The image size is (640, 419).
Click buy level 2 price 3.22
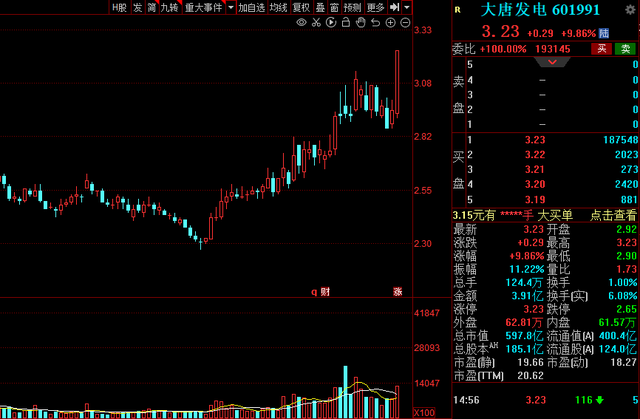(535, 155)
